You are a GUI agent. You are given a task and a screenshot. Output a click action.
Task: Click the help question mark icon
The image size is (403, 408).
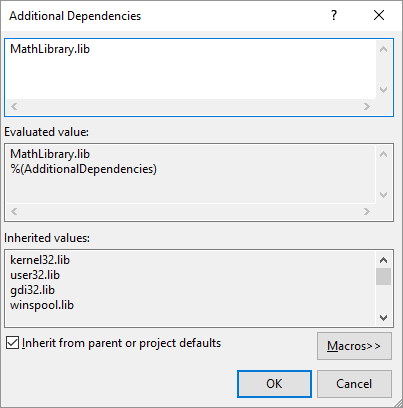[x=334, y=15]
